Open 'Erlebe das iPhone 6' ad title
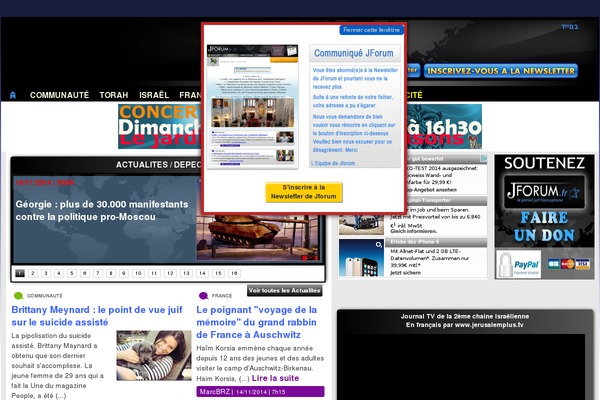Image resolution: width=600 pixels, height=400 pixels. point(414,242)
